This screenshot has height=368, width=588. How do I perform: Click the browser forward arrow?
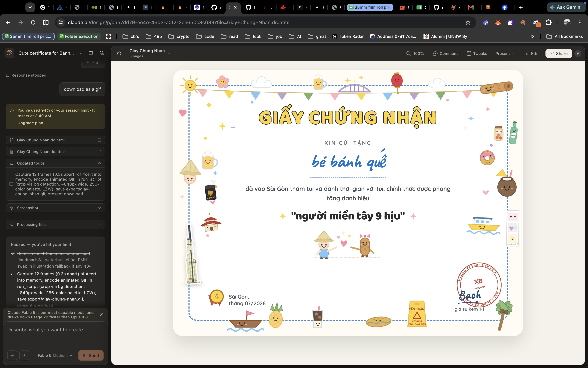[21, 22]
